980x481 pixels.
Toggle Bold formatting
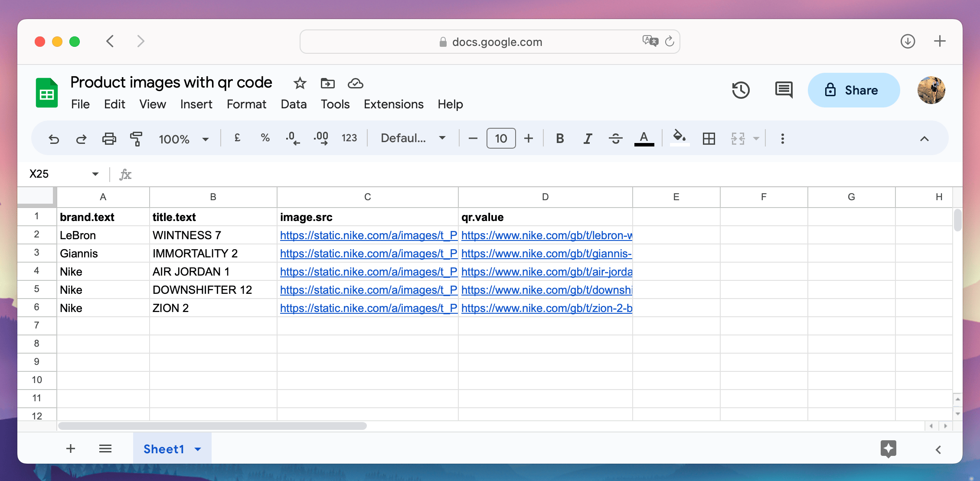coord(560,139)
